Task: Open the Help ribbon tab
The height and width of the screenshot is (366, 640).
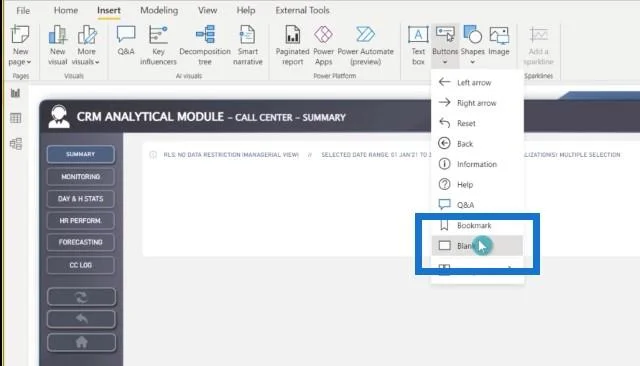Action: coord(246,11)
